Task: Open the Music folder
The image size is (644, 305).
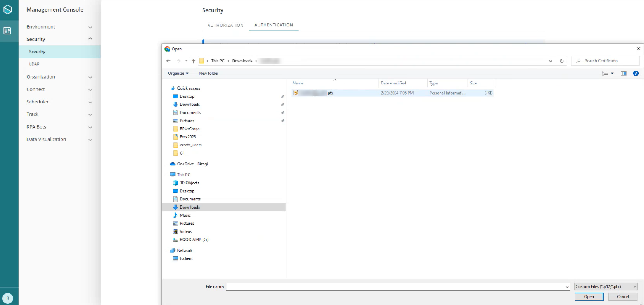Action: click(x=185, y=215)
